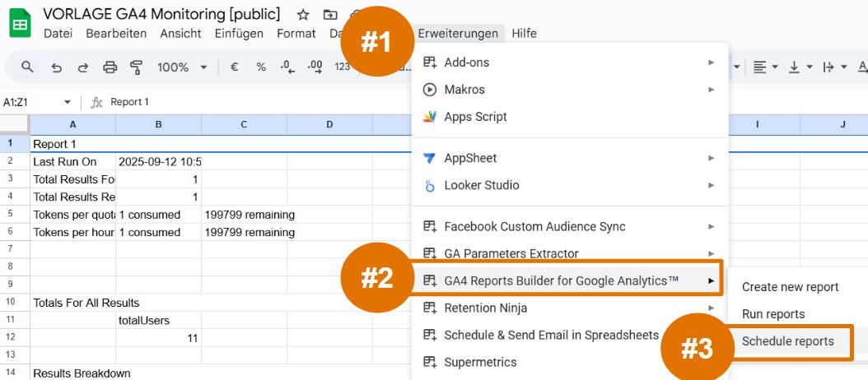
Task: Redo the last action
Action: pos(83,67)
